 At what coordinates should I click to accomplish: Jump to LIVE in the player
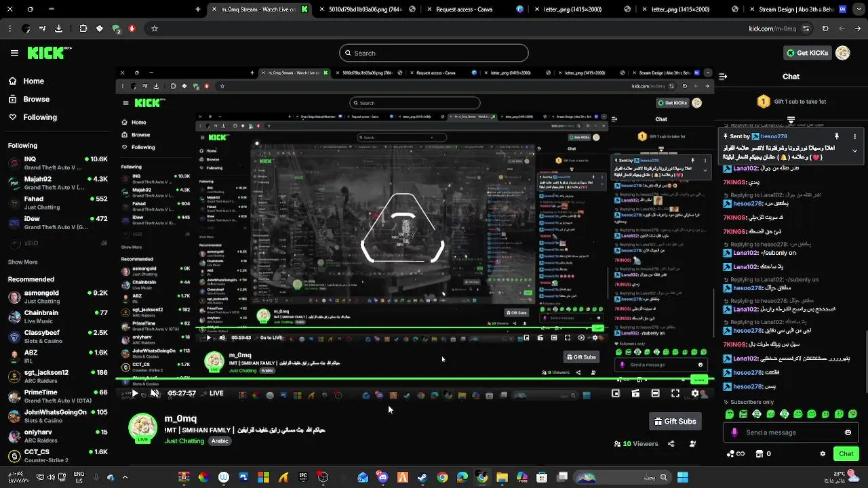(216, 393)
